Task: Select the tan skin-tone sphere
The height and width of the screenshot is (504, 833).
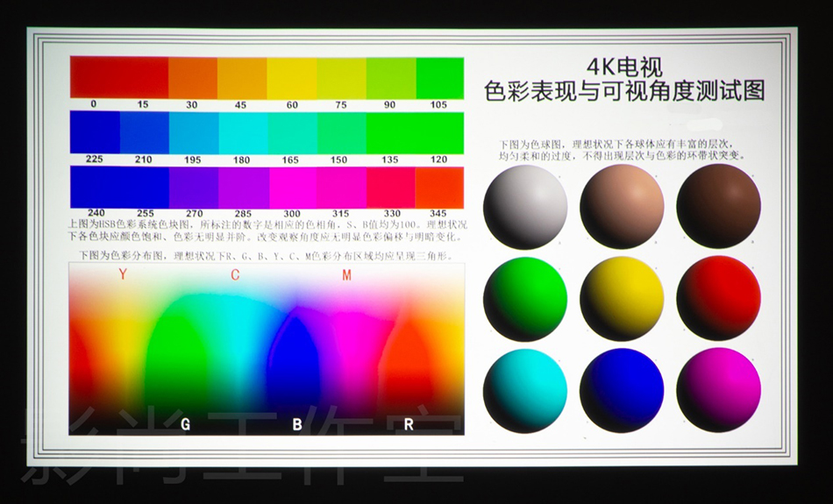Action: (x=622, y=207)
